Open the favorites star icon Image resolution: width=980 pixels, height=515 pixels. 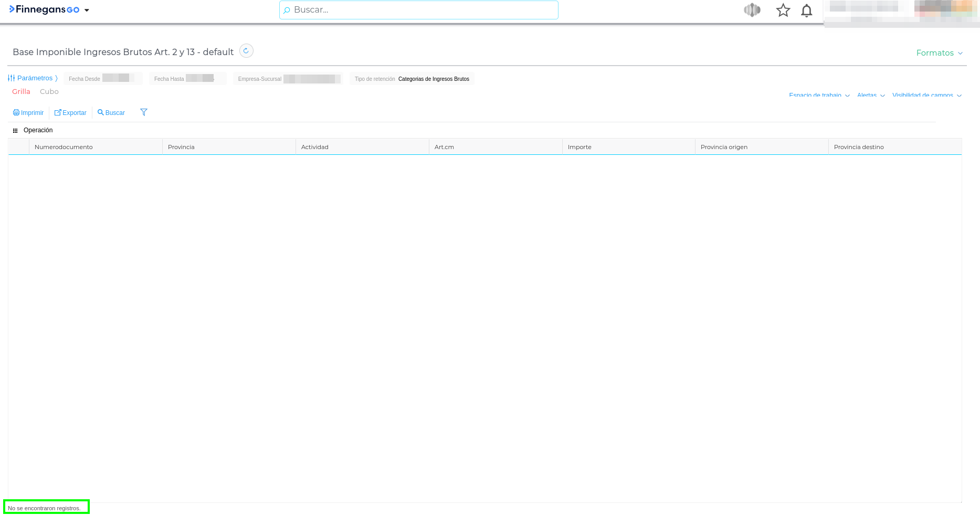click(783, 10)
